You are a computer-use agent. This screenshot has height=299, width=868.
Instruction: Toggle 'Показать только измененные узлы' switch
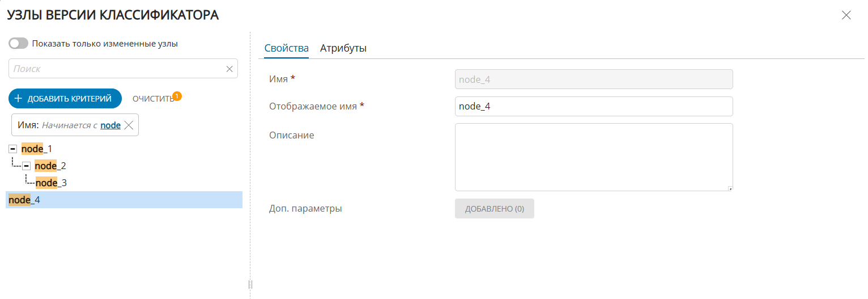18,44
